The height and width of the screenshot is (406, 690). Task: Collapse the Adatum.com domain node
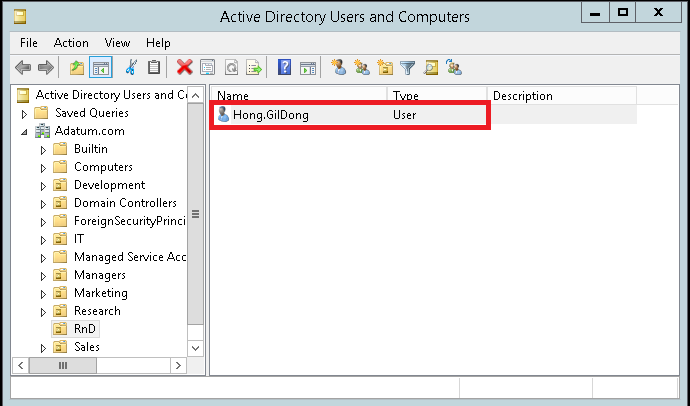pyautogui.click(x=24, y=132)
